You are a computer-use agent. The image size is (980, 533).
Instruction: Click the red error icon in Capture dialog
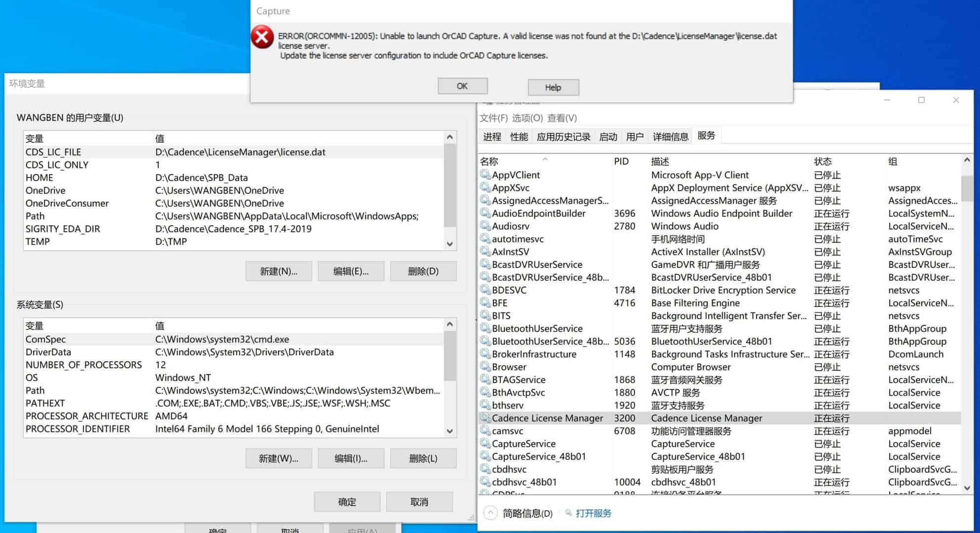(x=262, y=38)
